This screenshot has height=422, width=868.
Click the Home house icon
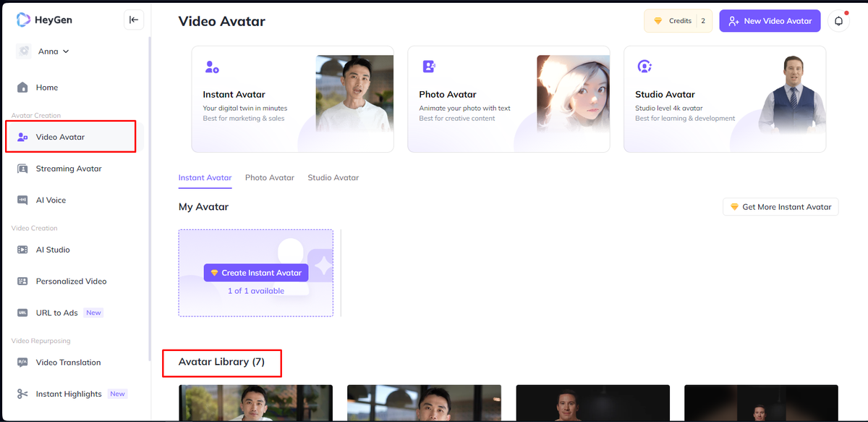pos(22,88)
